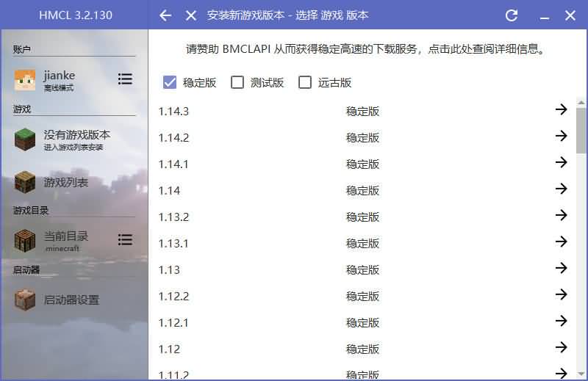Image resolution: width=588 pixels, height=381 pixels.
Task: Open the current directory list menu icon
Action: [125, 240]
